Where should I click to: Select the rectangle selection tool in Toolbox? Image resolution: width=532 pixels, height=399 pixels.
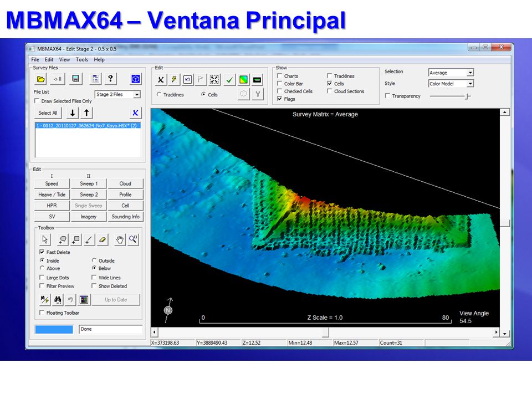coord(76,239)
